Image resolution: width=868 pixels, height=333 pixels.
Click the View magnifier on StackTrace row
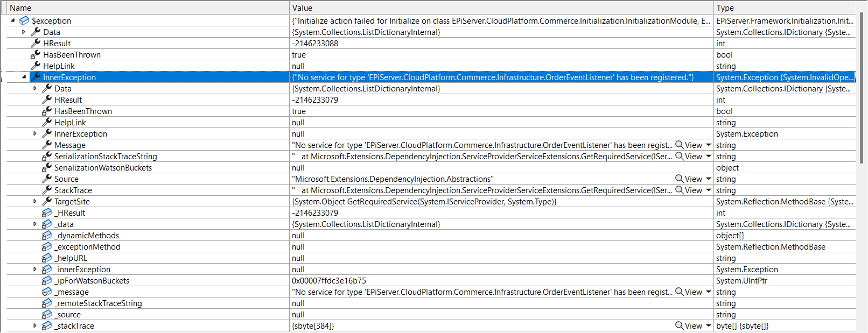(x=680, y=190)
